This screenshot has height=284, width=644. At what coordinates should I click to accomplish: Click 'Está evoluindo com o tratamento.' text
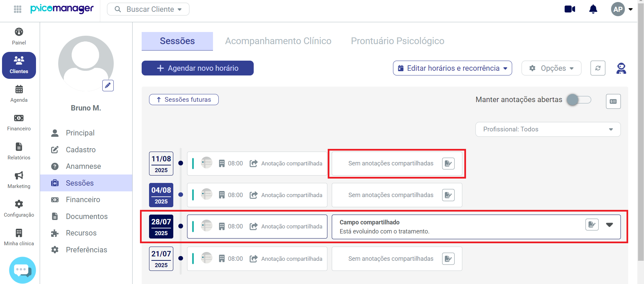click(x=385, y=231)
